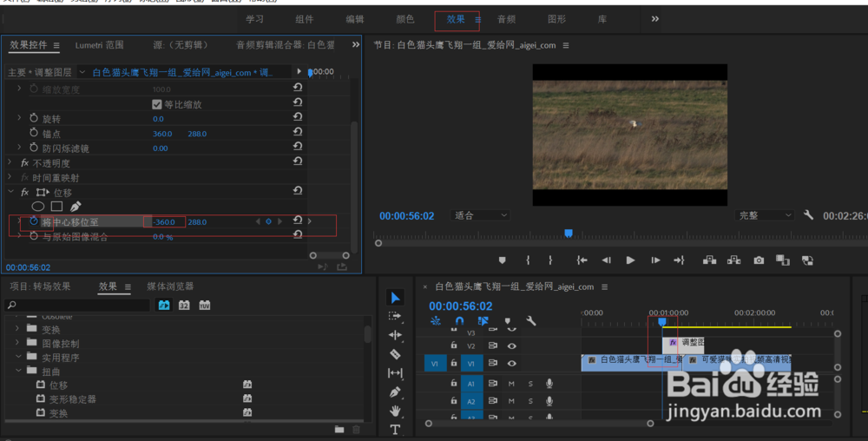Select the Type tool
This screenshot has width=868, height=441.
click(395, 430)
